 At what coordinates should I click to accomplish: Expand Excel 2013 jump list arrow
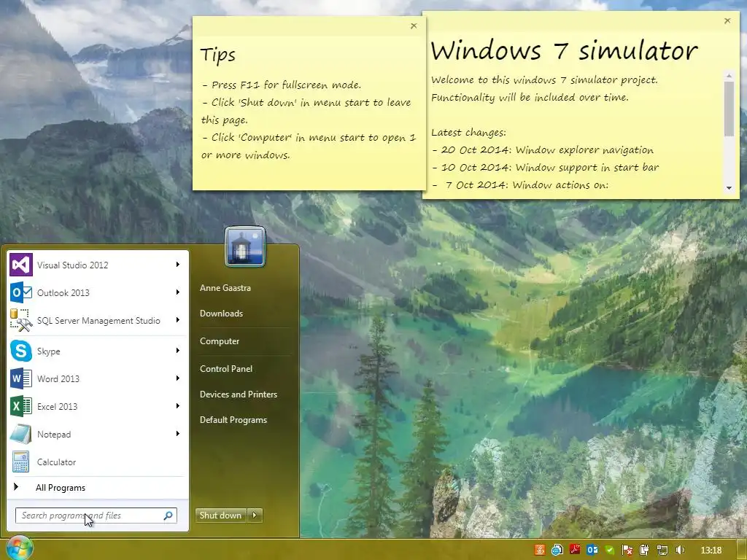178,405
